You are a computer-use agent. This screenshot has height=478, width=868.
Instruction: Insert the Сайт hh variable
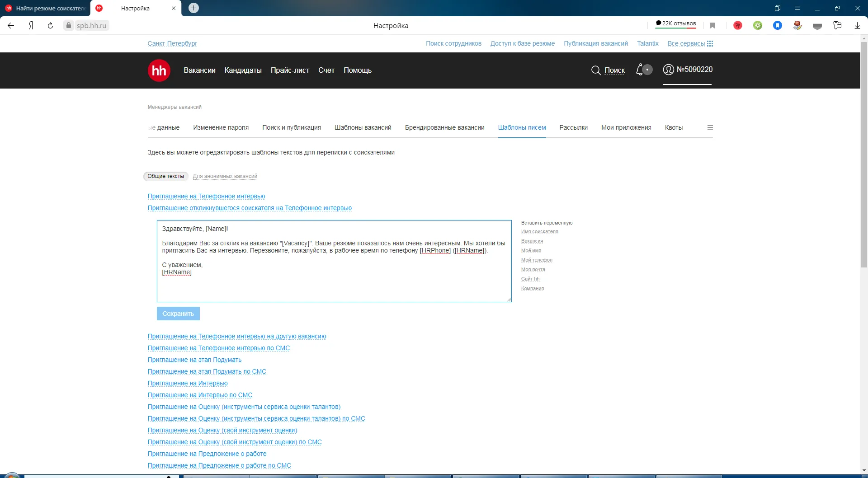530,279
